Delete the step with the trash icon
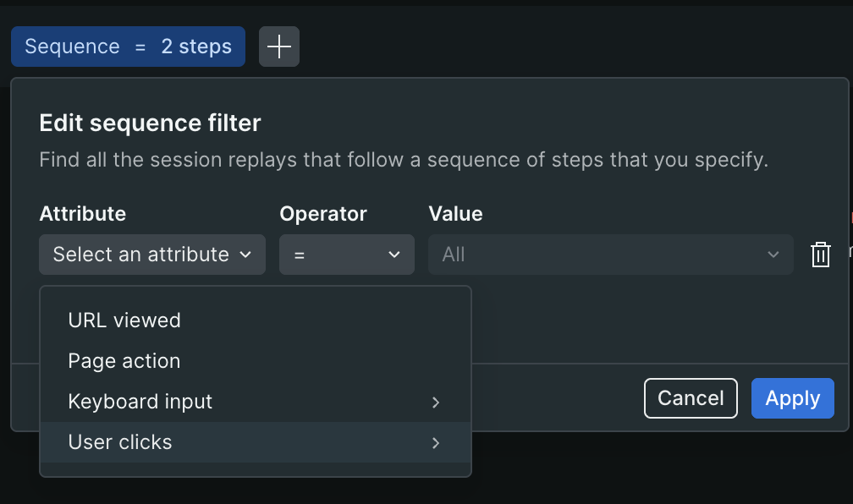 [820, 255]
